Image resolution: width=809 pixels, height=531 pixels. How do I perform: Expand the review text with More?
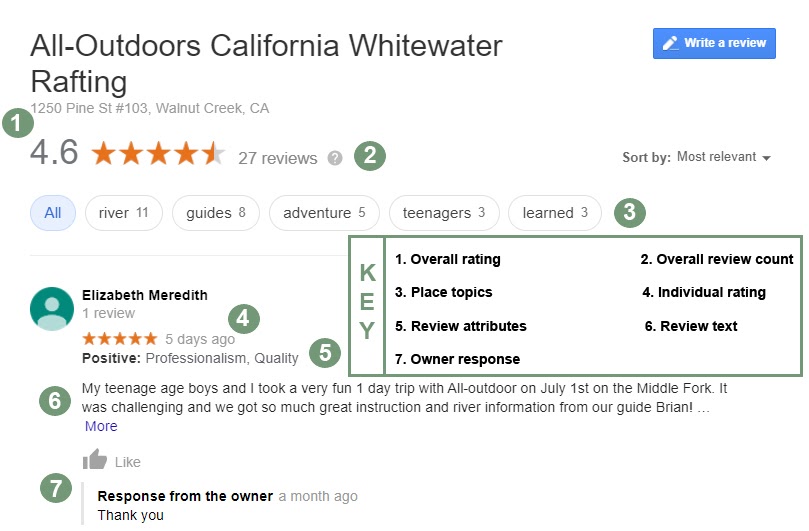(x=101, y=426)
